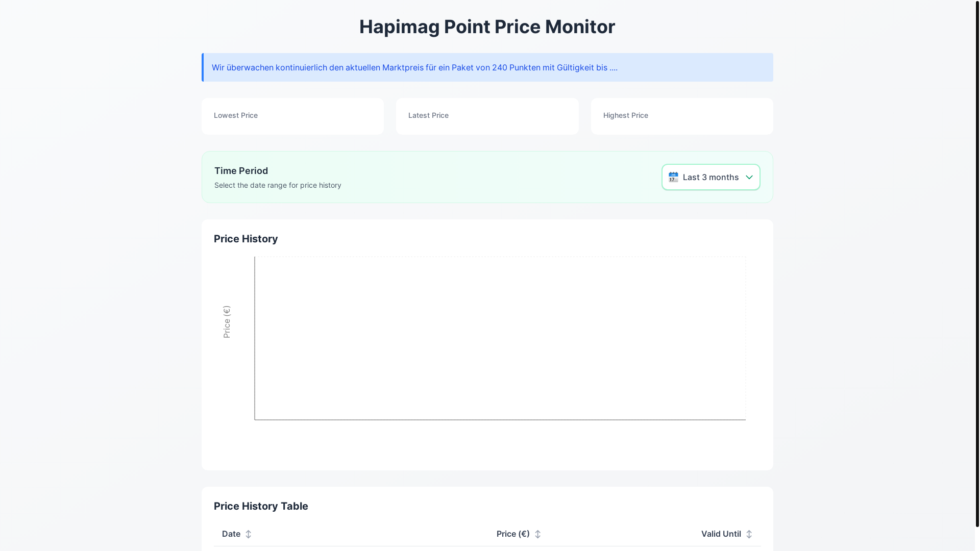Click the blue info banner about 240 Punkten
This screenshot has width=980, height=551.
tap(487, 67)
